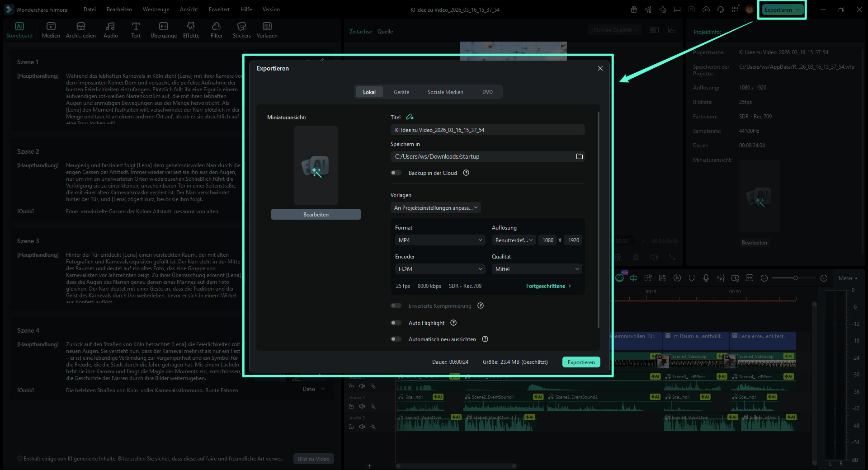The width and height of the screenshot is (868, 470).
Task: Open the Übergänge transitions panel
Action: (x=163, y=30)
